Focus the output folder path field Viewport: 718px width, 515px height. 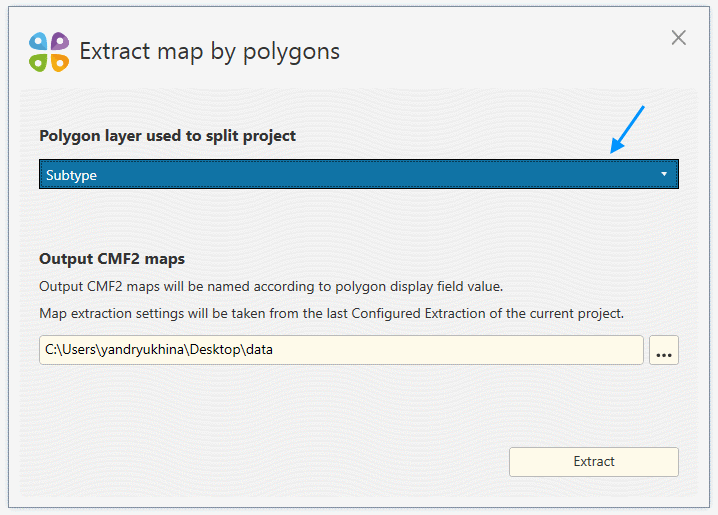coord(450,351)
